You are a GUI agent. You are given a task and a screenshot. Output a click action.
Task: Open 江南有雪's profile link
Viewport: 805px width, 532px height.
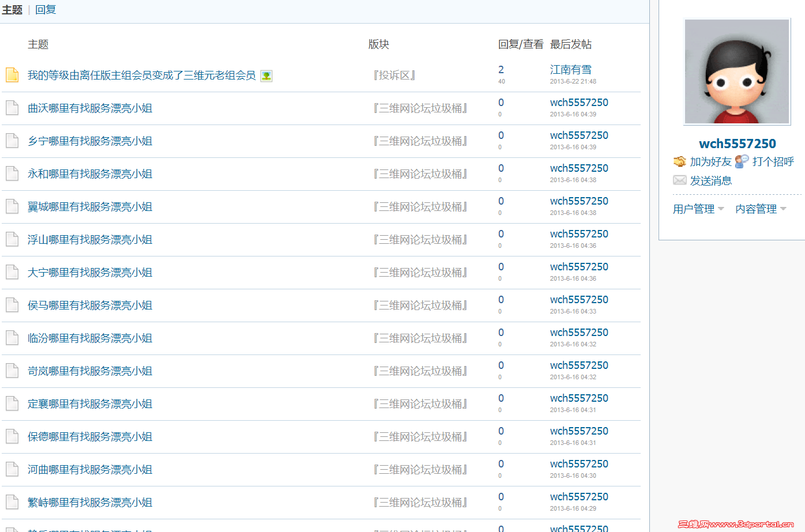click(x=570, y=69)
